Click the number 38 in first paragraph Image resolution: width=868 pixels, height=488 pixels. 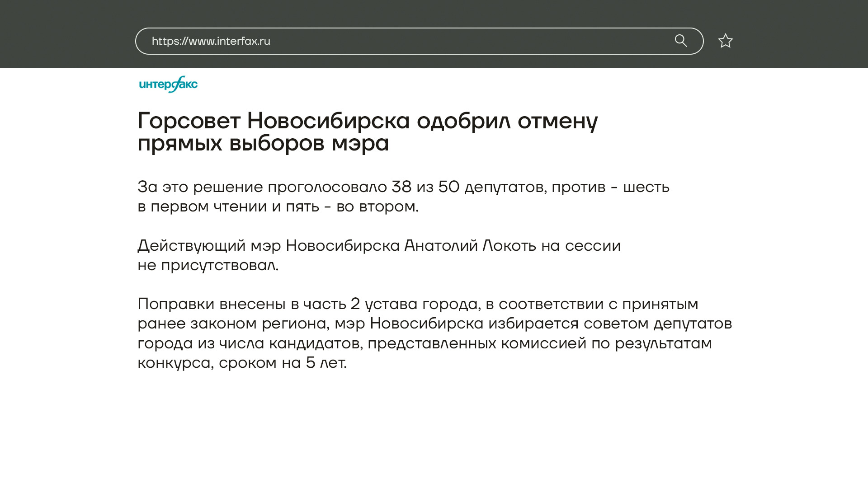click(x=401, y=187)
